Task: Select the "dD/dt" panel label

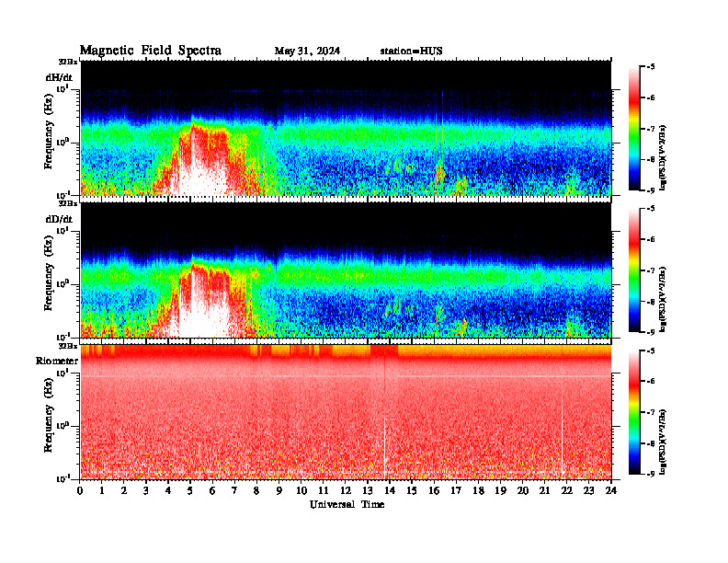Action: tap(59, 219)
